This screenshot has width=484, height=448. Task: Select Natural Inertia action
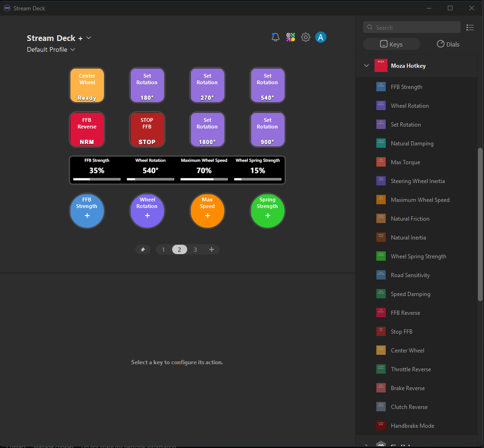[417, 238]
